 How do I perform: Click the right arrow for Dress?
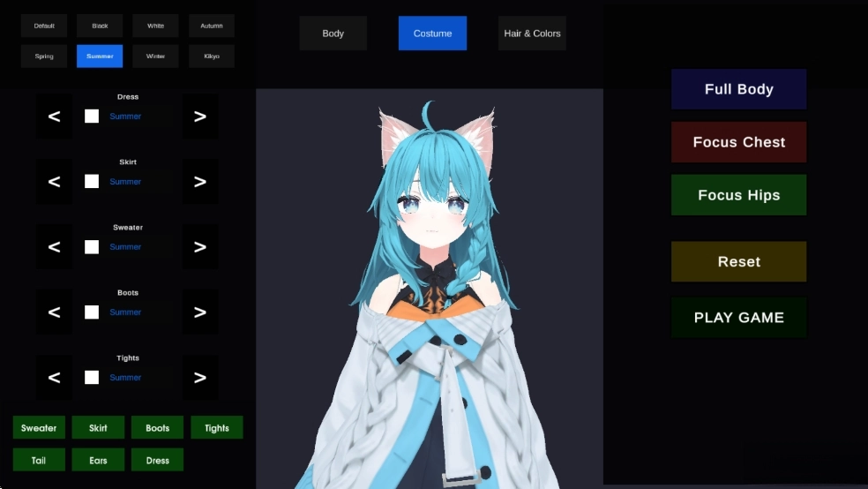tap(200, 117)
